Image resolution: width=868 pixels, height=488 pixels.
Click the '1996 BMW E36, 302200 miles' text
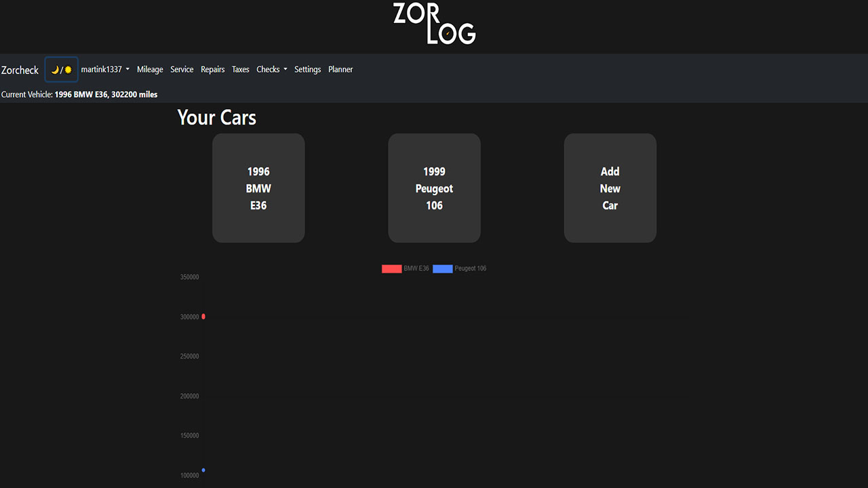tap(106, 94)
